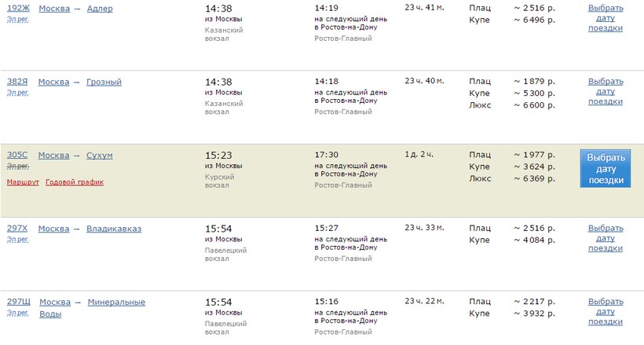
Task: Click the Грозный destination link
Action: 104,82
